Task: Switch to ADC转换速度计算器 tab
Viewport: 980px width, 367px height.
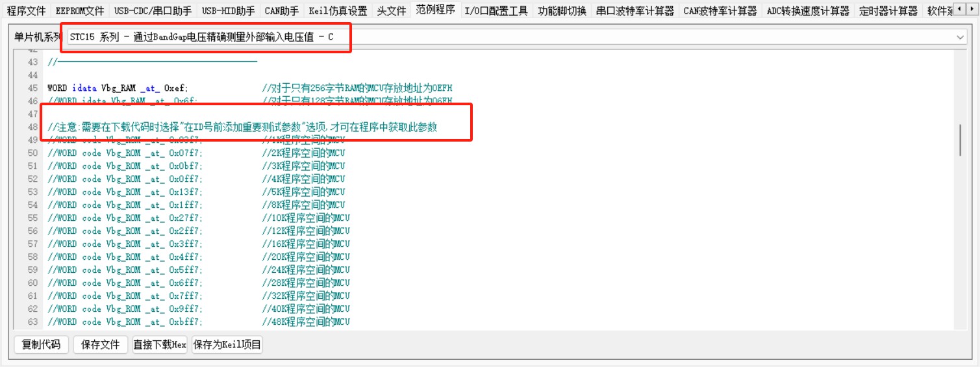Action: coord(807,10)
